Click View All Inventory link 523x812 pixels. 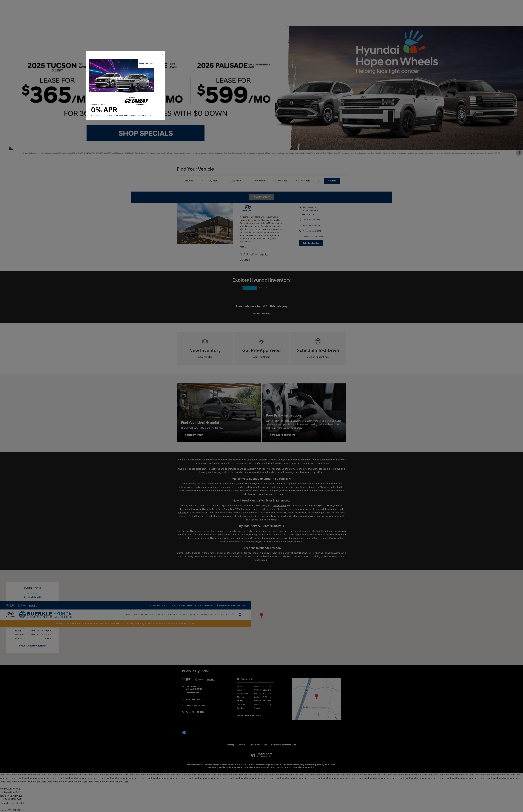pyautogui.click(x=261, y=314)
